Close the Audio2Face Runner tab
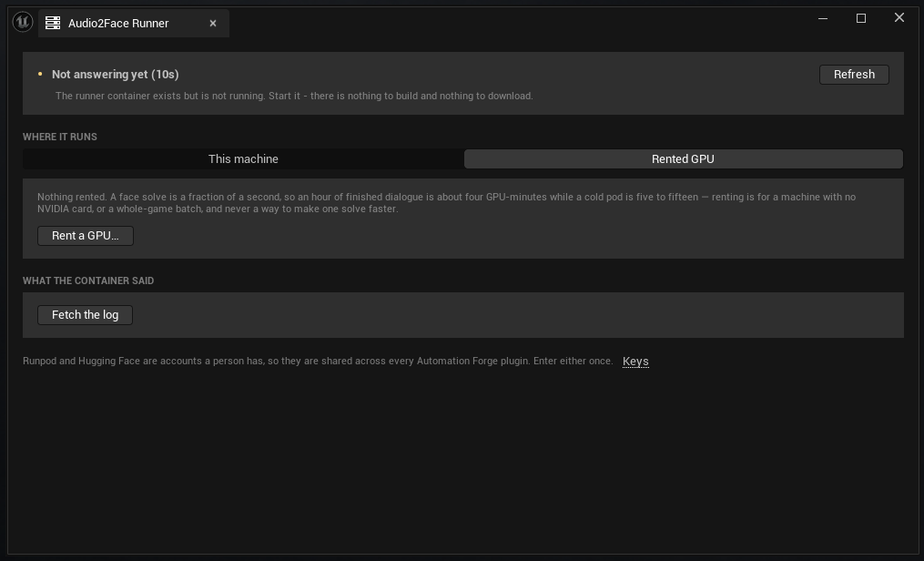Screen dimensions: 924x561 (x=213, y=23)
